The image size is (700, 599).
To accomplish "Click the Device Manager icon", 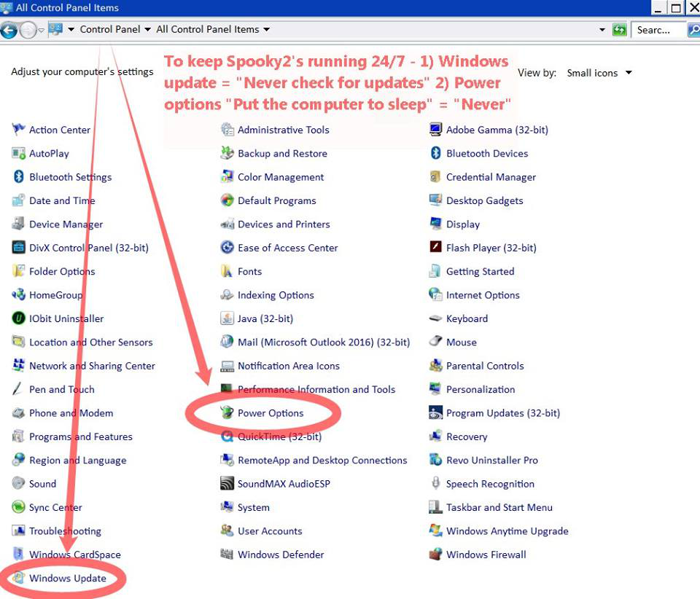I will (18, 224).
